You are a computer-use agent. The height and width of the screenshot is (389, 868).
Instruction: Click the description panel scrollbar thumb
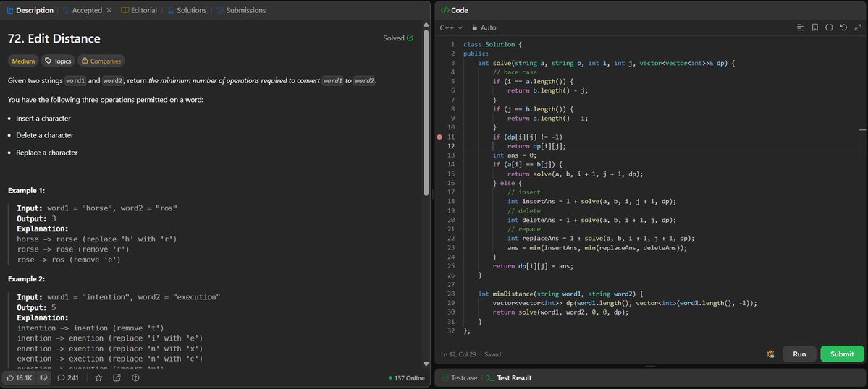click(x=426, y=112)
